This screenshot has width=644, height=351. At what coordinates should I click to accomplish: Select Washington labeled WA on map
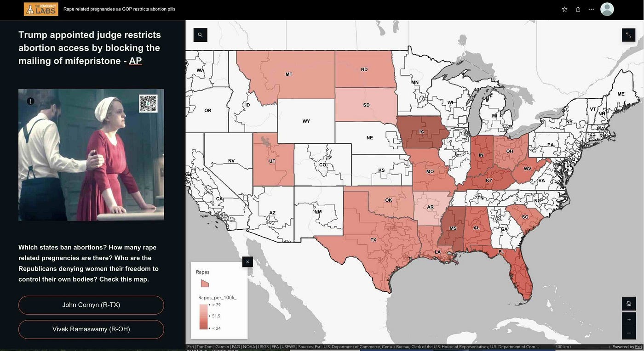point(200,70)
